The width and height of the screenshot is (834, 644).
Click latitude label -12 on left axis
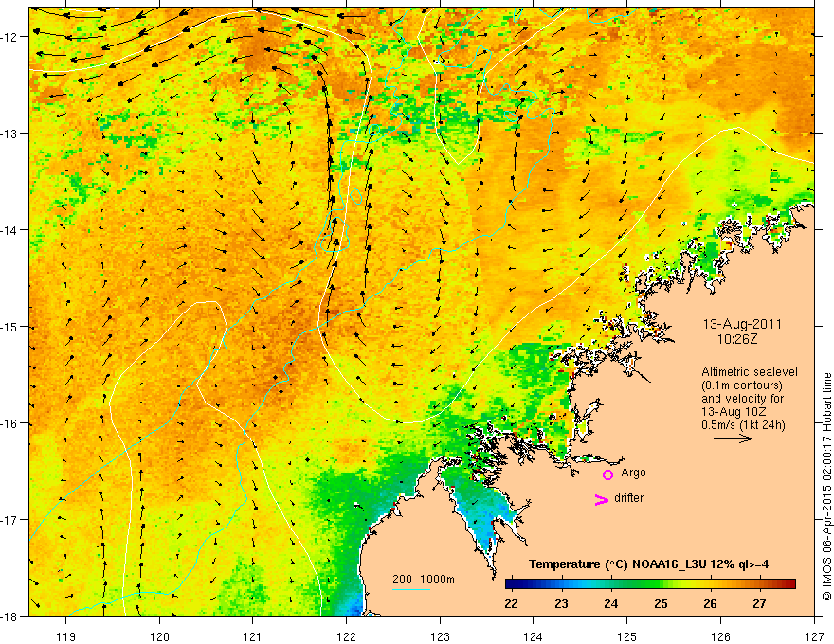[x=9, y=37]
